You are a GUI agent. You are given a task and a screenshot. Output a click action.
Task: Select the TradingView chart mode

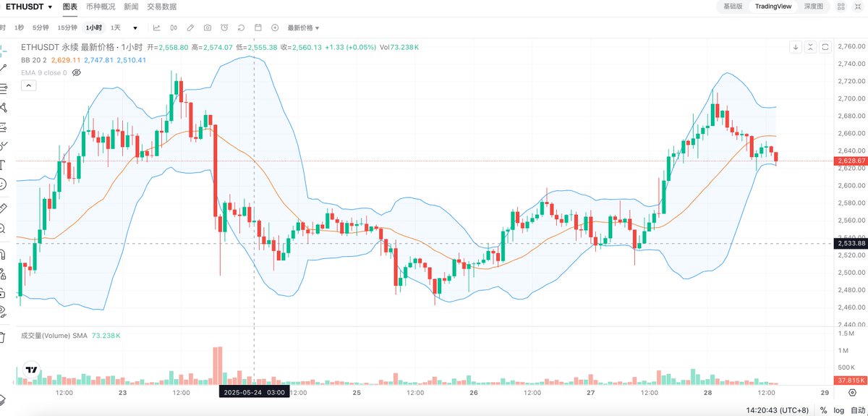coord(773,6)
